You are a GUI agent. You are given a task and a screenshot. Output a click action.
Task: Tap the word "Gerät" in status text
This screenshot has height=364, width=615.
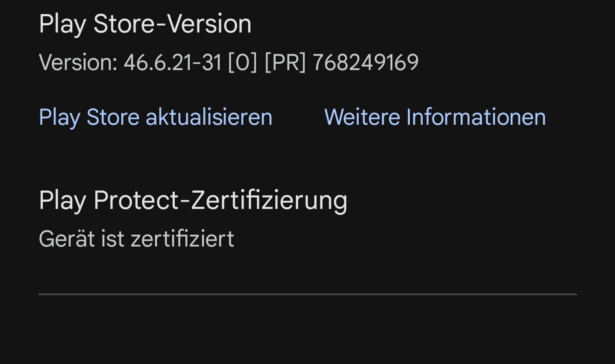(x=66, y=238)
